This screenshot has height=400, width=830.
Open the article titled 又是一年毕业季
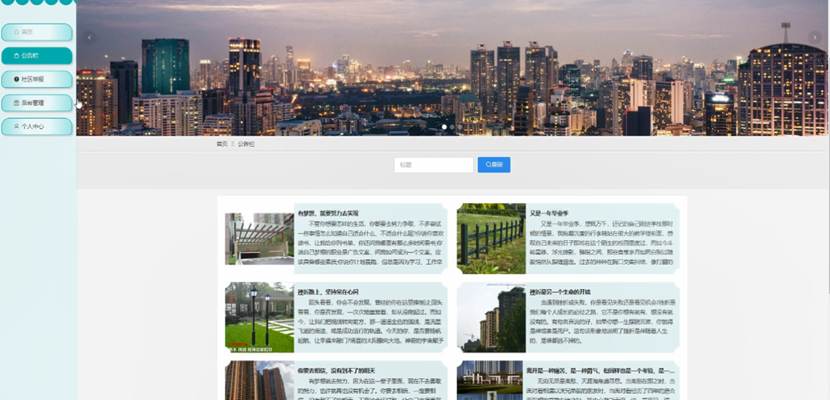click(x=549, y=213)
